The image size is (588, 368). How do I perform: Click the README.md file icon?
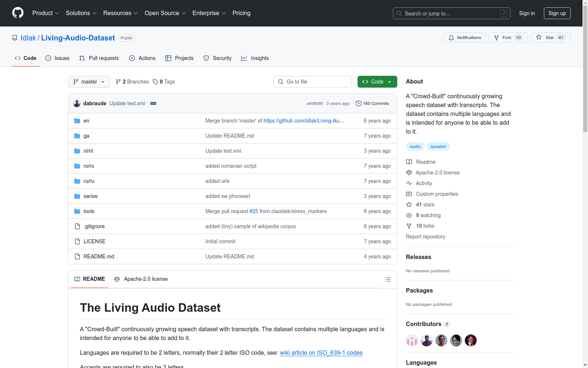pyautogui.click(x=77, y=256)
